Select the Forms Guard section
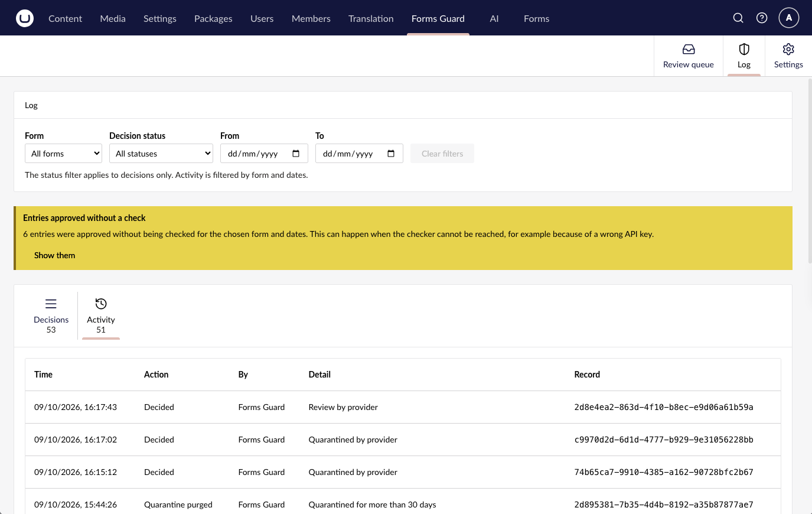This screenshot has height=514, width=812. tap(438, 18)
